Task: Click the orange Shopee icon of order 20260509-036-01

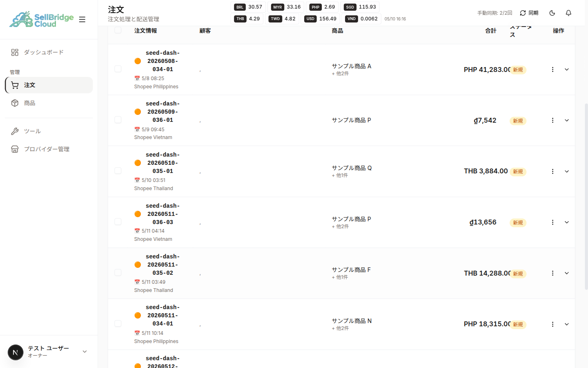Action: (x=138, y=112)
